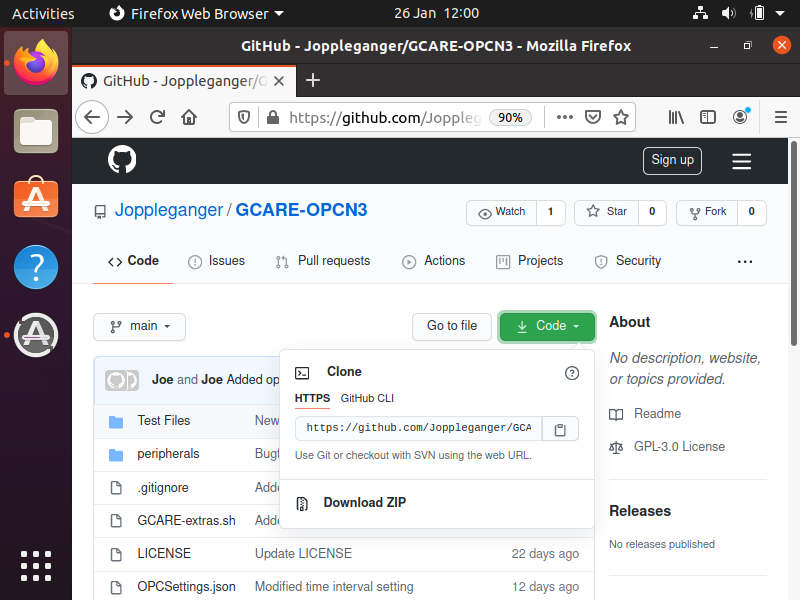Close the GitHub Joppleganger tab
800x600 pixels.
279,81
